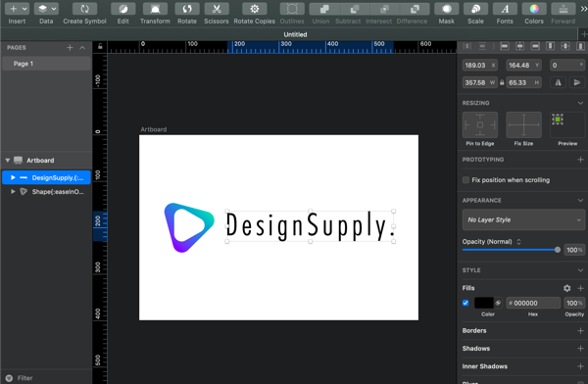The image size is (588, 384).
Task: Open the Data toolbar dropdown
Action: 46,9
